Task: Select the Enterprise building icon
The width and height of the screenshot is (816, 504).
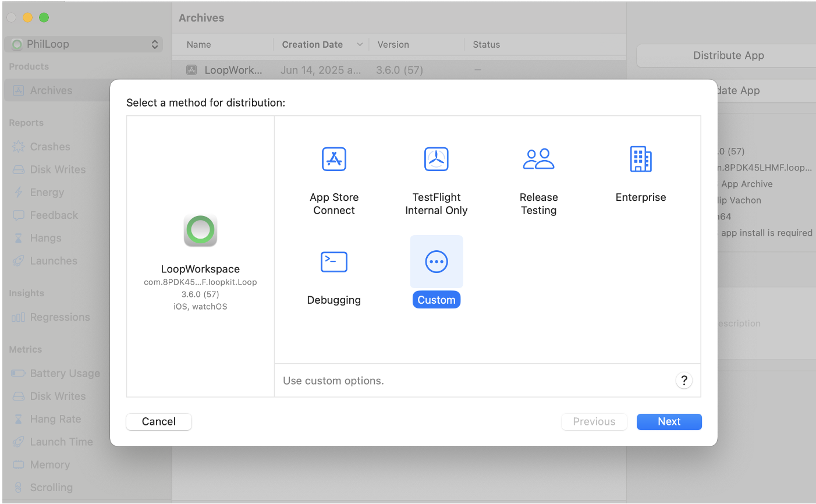Action: click(641, 159)
